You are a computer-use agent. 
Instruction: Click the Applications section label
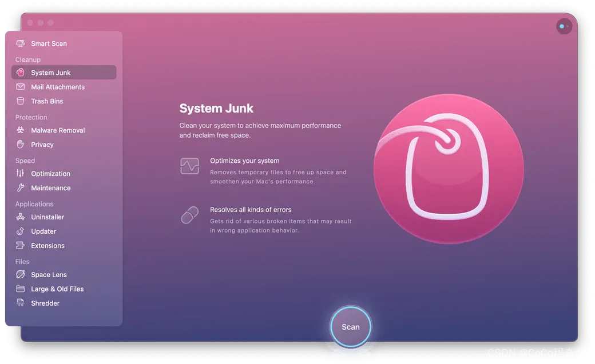pyautogui.click(x=34, y=204)
